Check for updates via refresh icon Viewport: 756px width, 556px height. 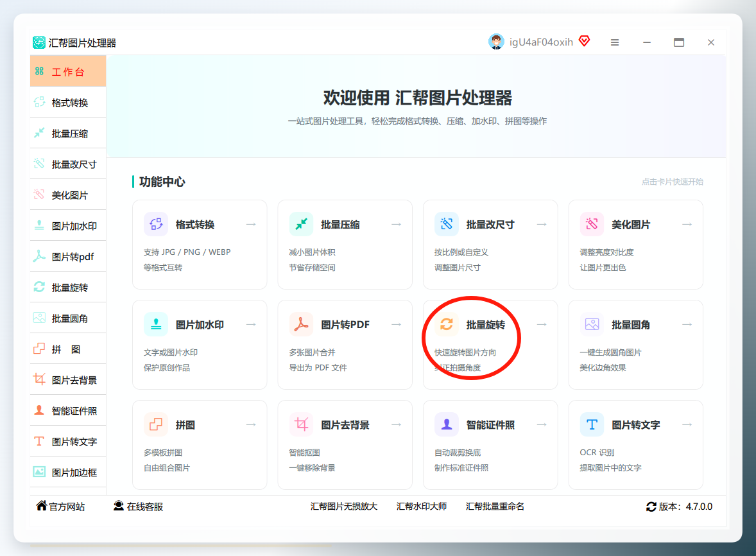[651, 507]
